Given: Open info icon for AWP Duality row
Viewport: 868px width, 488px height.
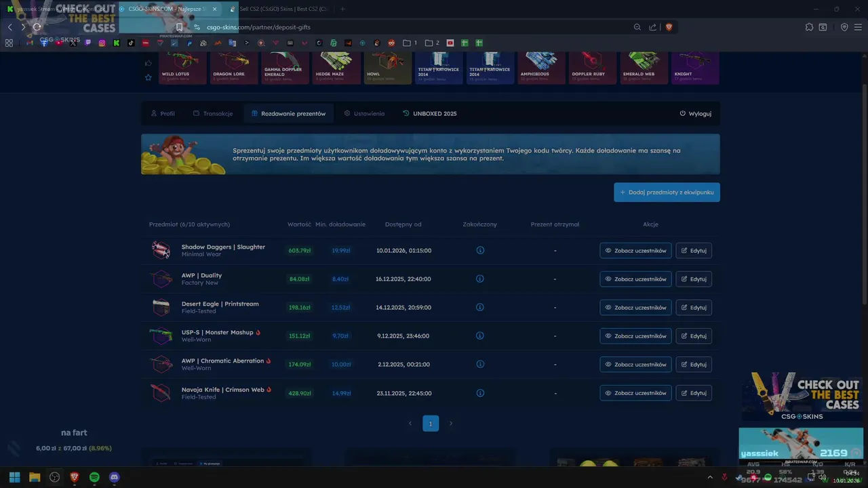Looking at the screenshot, I should [480, 279].
